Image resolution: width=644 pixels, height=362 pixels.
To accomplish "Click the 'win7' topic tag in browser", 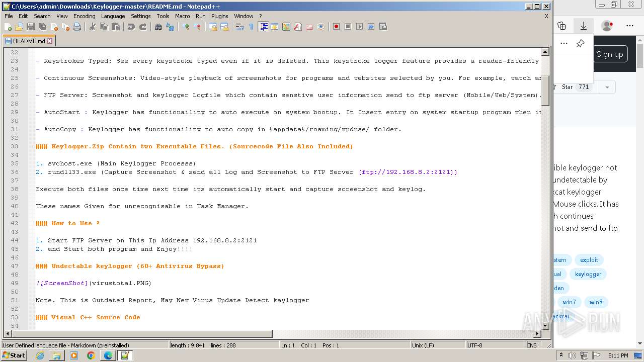I will coord(569,302).
